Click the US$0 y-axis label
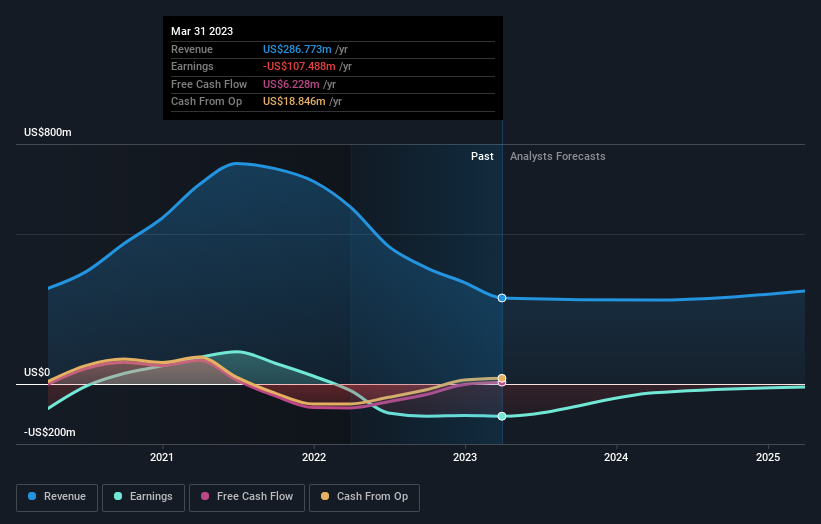This screenshot has height=524, width=821. point(37,372)
